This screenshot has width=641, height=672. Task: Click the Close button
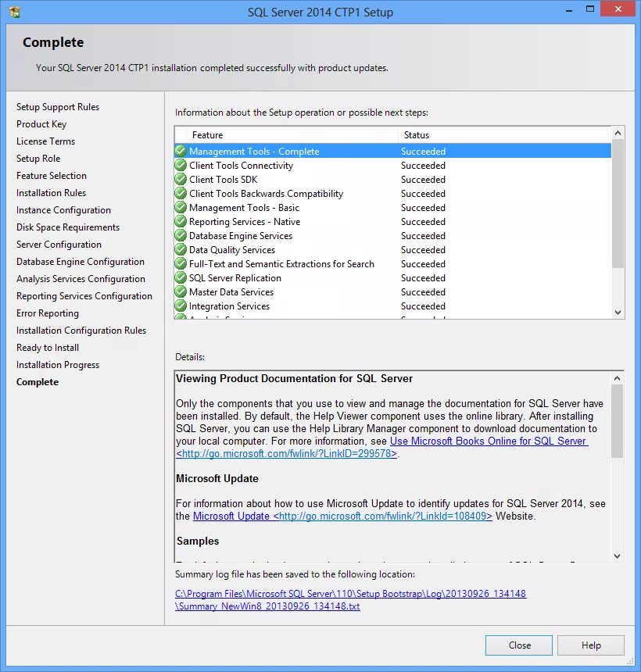(519, 645)
